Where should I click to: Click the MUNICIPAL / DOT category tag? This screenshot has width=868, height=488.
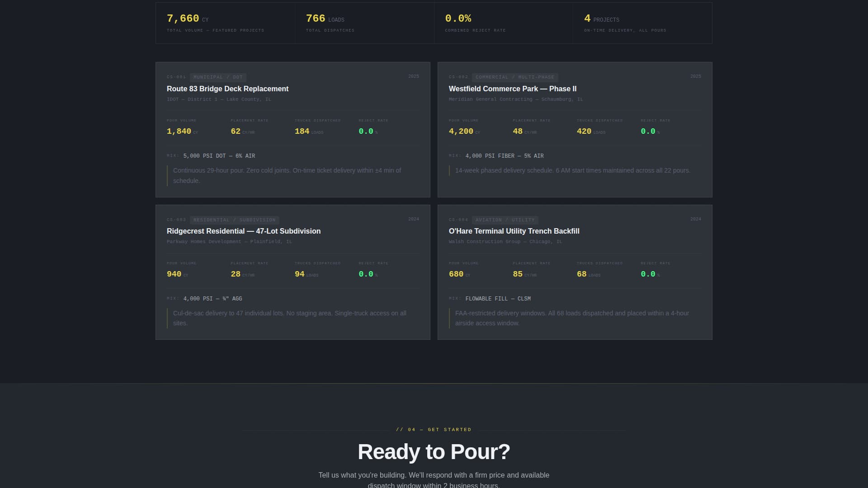(x=217, y=77)
